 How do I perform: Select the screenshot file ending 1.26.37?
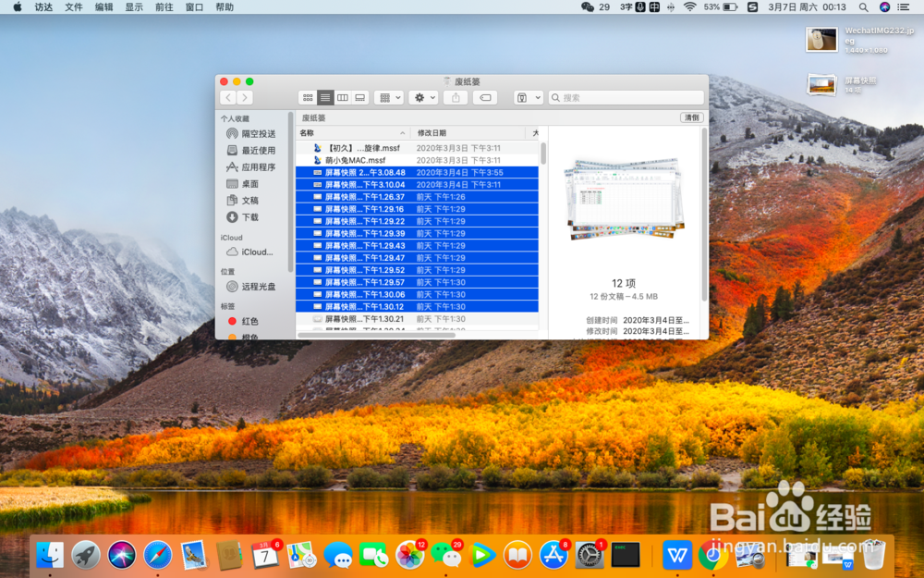(418, 197)
